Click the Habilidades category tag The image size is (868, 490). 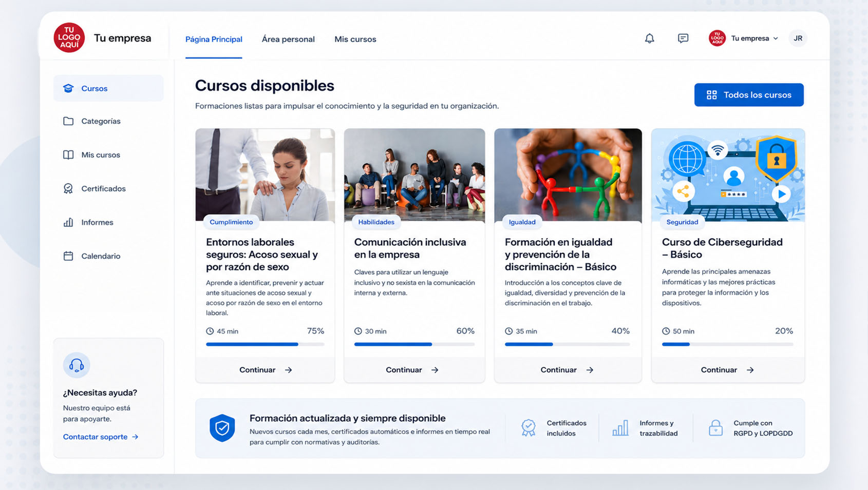click(376, 222)
